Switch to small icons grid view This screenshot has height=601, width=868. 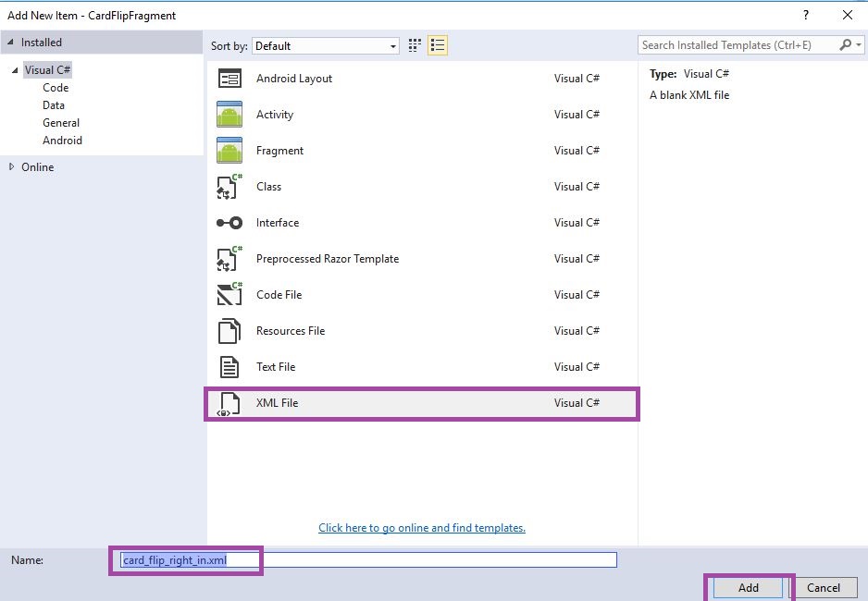pos(415,45)
